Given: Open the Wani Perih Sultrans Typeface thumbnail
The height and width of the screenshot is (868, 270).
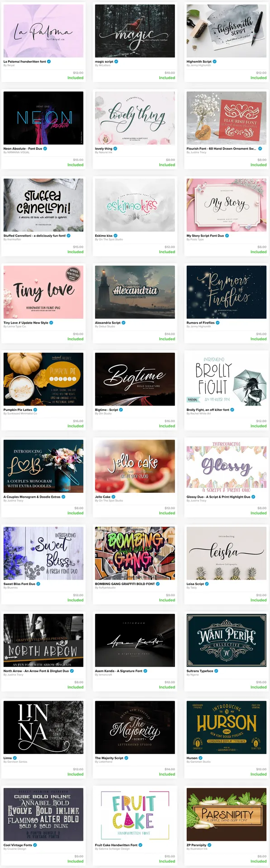Looking at the screenshot, I should pos(227,640).
